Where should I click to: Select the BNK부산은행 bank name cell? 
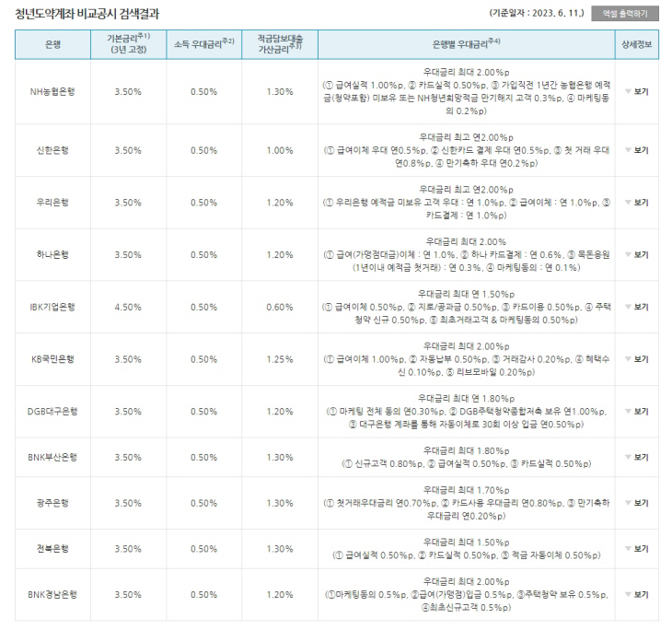(x=52, y=457)
